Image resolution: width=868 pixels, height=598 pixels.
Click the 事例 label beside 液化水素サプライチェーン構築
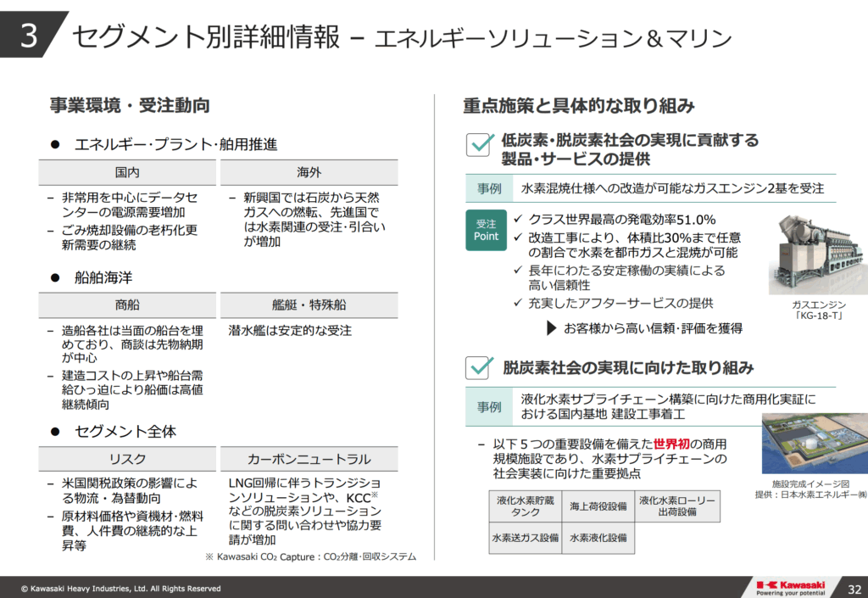(489, 407)
